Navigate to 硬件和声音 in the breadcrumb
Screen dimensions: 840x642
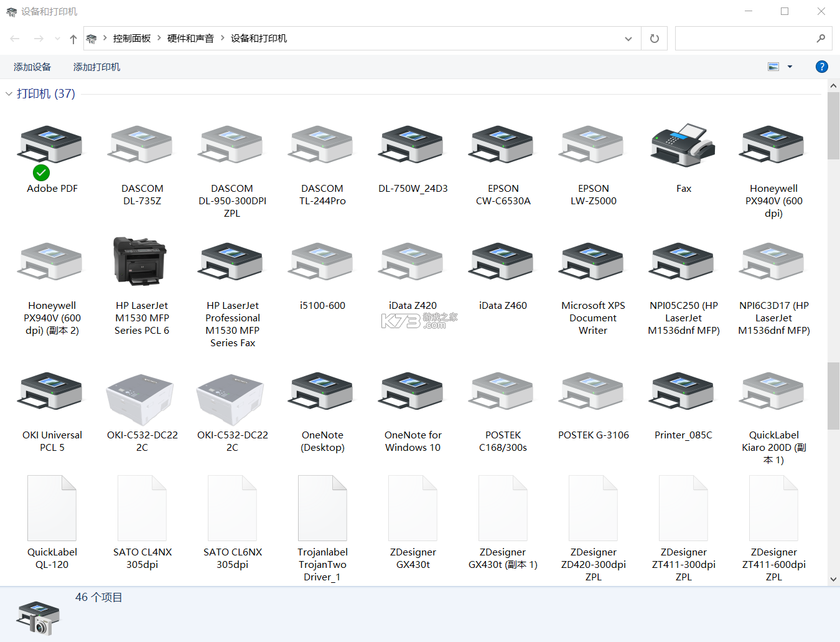click(190, 39)
